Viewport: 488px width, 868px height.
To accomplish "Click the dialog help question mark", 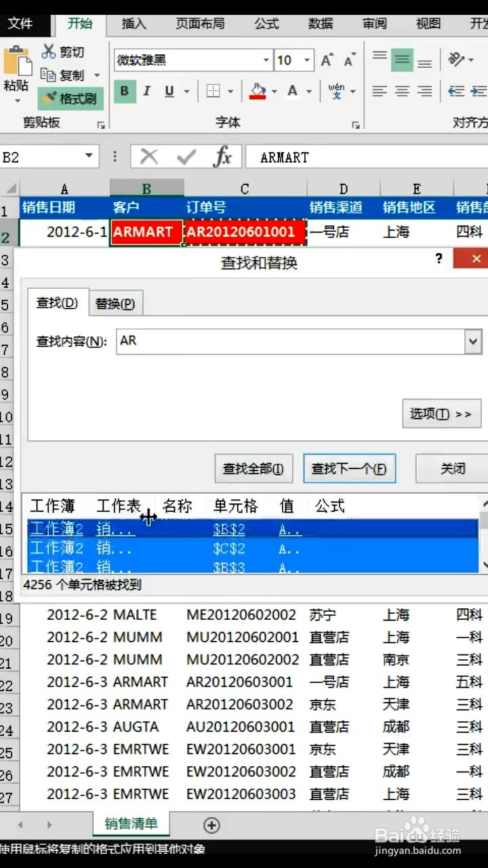I will [x=439, y=258].
